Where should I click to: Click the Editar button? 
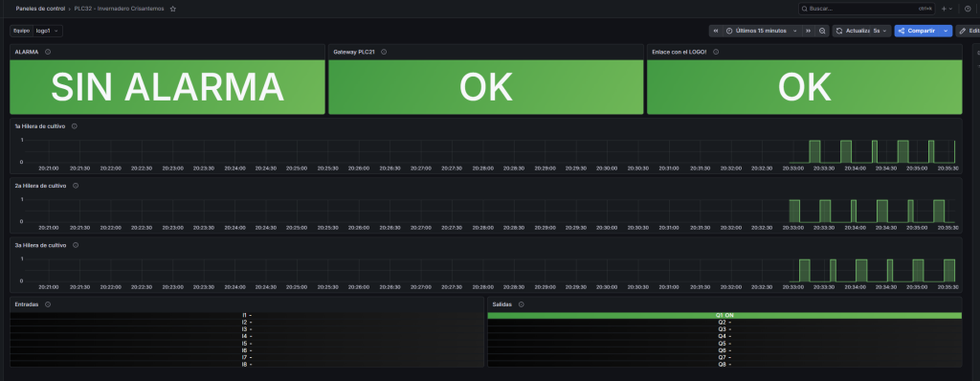[x=968, y=31]
